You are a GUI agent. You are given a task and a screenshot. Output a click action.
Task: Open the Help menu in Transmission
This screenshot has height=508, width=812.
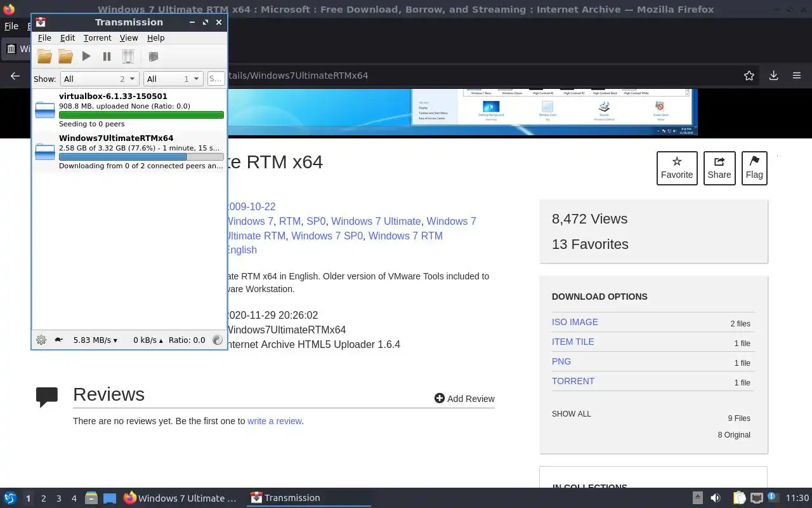155,38
